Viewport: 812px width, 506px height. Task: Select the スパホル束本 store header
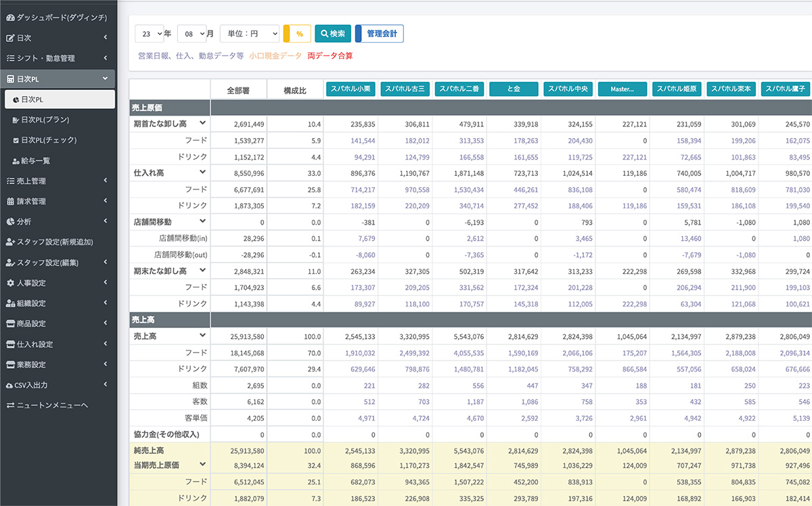coord(731,89)
